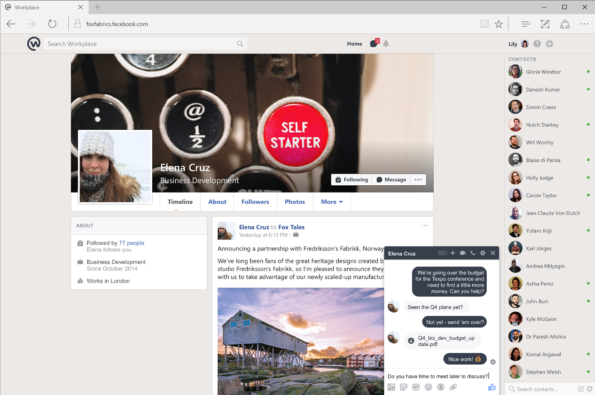The width and height of the screenshot is (595, 395).
Task: Click Home in the top navigation
Action: pos(354,44)
